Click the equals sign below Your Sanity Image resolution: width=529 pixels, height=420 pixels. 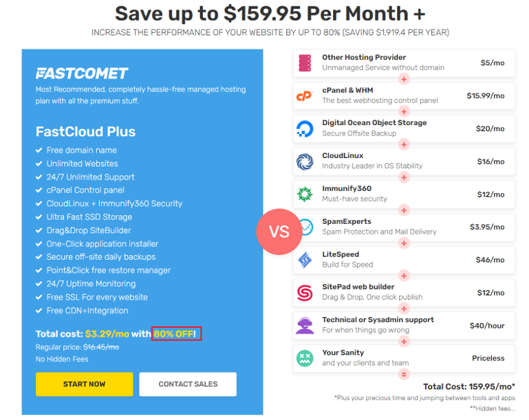404,375
